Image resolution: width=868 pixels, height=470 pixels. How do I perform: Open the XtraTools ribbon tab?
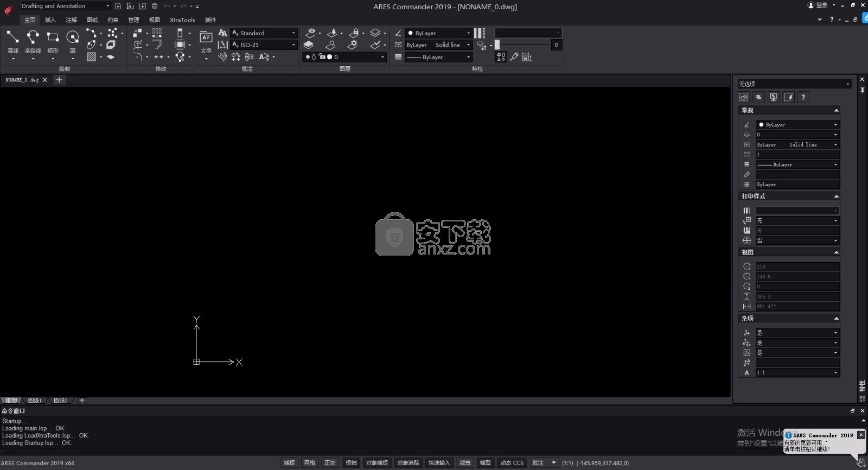coord(182,20)
